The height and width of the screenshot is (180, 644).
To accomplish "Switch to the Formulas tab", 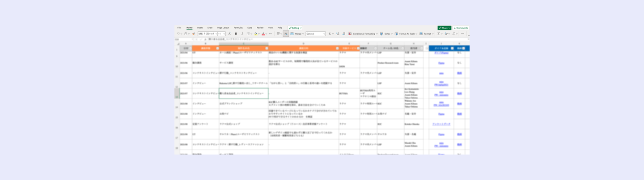I will point(238,28).
